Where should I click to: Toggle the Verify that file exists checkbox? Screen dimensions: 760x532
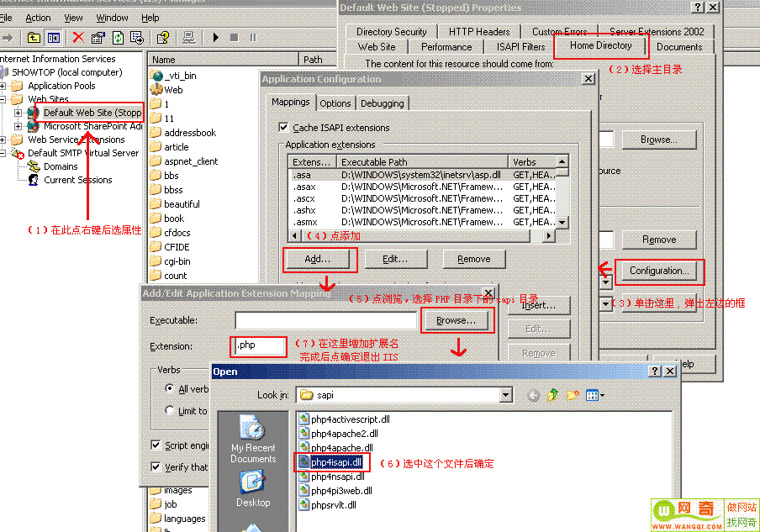coord(156,466)
